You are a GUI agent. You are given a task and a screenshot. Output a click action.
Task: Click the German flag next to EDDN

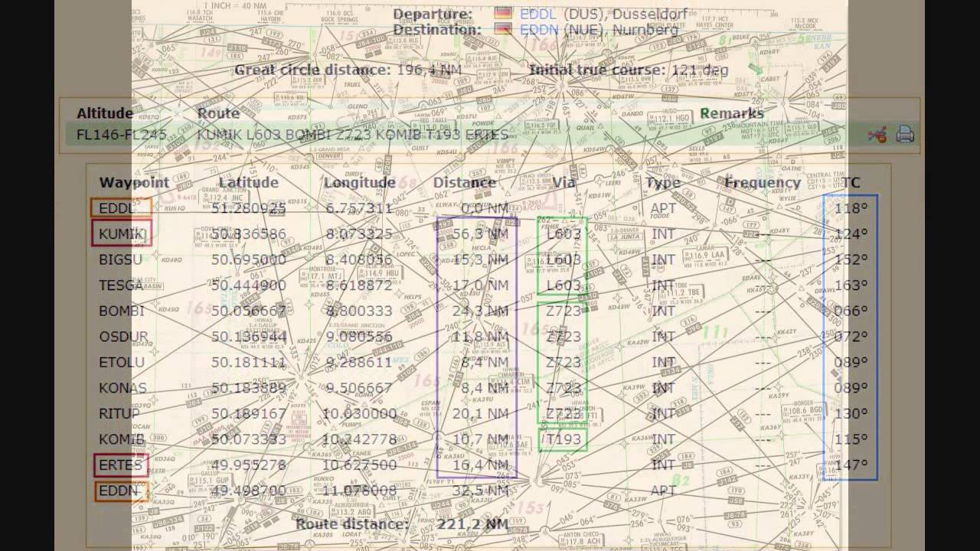[x=503, y=30]
